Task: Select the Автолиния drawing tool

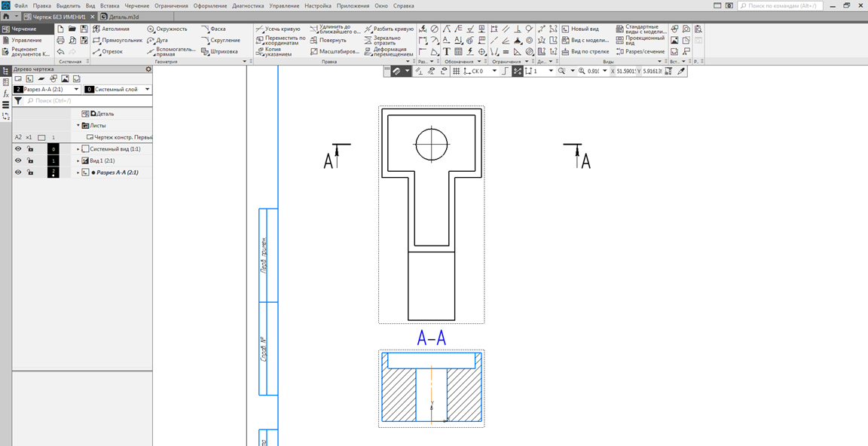Action: pos(112,29)
